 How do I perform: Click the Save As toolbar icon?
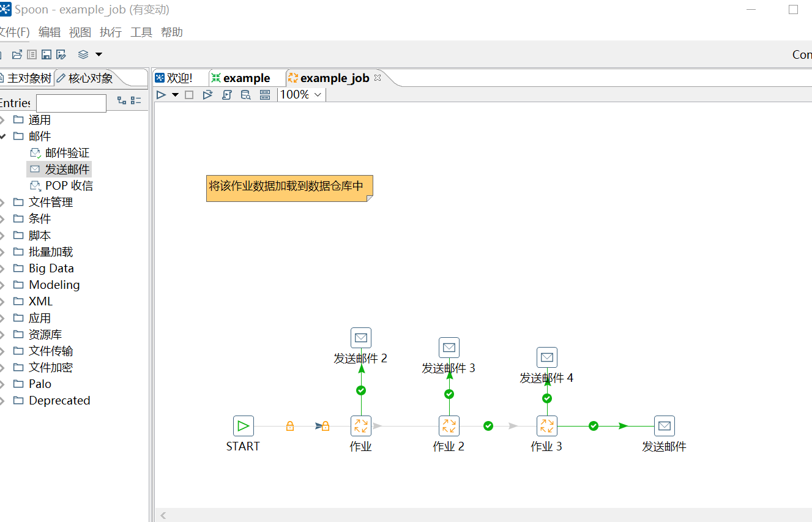coord(61,54)
